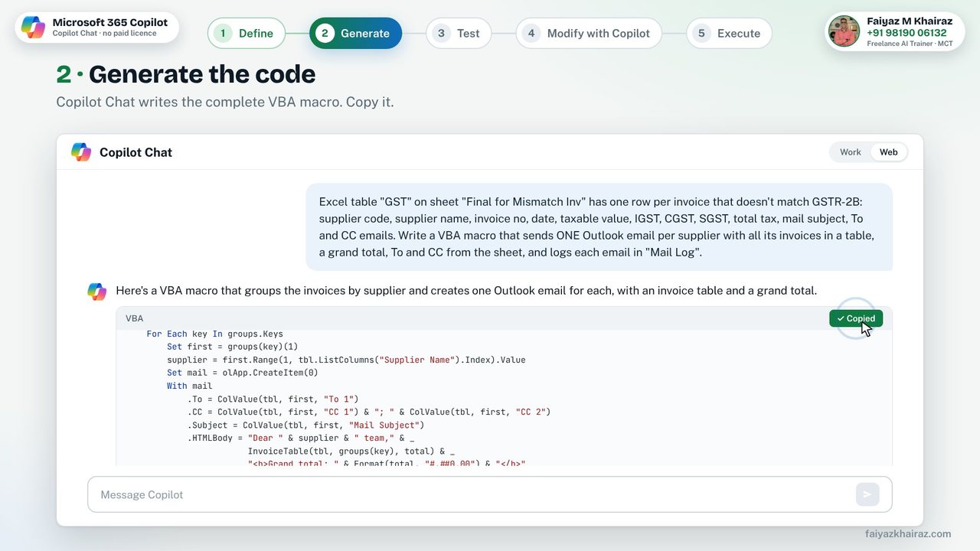Go to step 1 Define
The height and width of the screenshot is (551, 980).
tap(246, 33)
